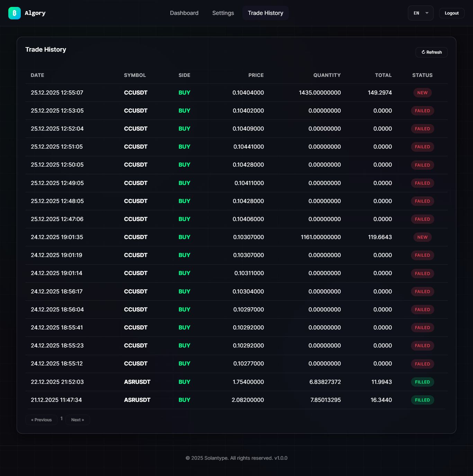Click the NEW status badge at 12:55:07
The image size is (473, 476).
click(x=422, y=93)
